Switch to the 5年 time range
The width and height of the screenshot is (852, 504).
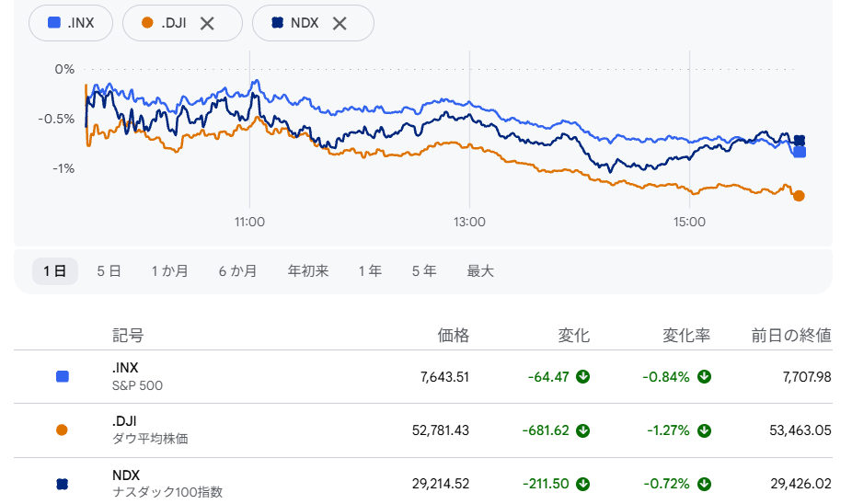pyautogui.click(x=424, y=271)
